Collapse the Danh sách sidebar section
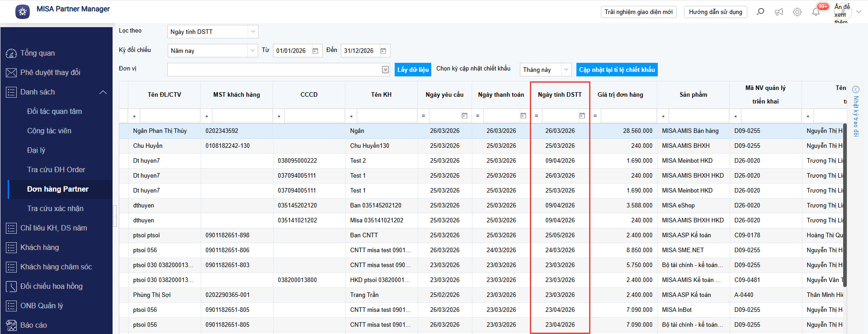 pyautogui.click(x=103, y=92)
